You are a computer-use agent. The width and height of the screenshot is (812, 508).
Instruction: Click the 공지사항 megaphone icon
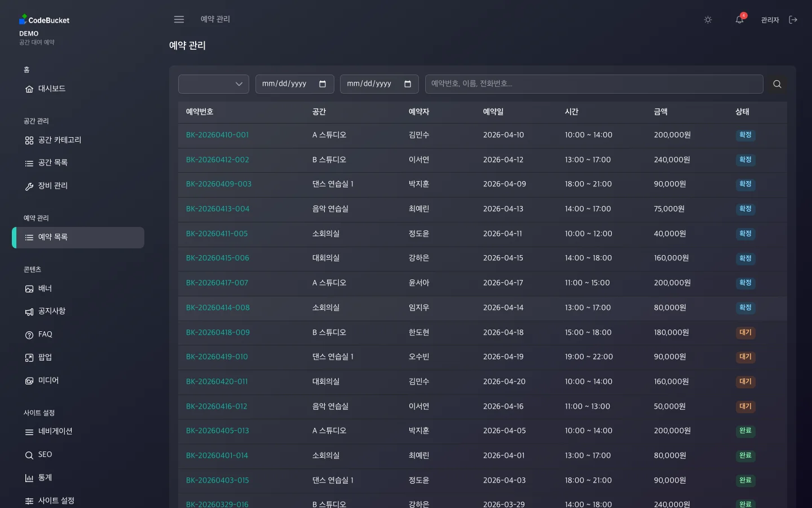coord(29,312)
